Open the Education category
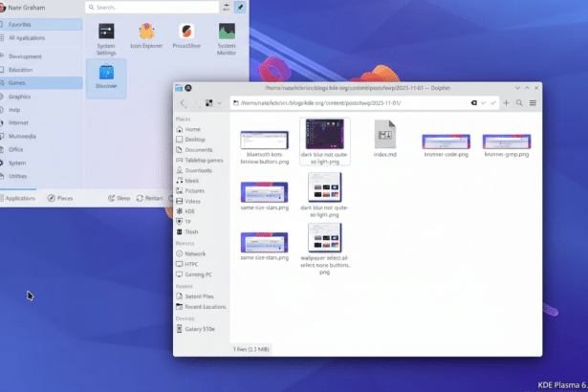The image size is (588, 392). click(40, 70)
